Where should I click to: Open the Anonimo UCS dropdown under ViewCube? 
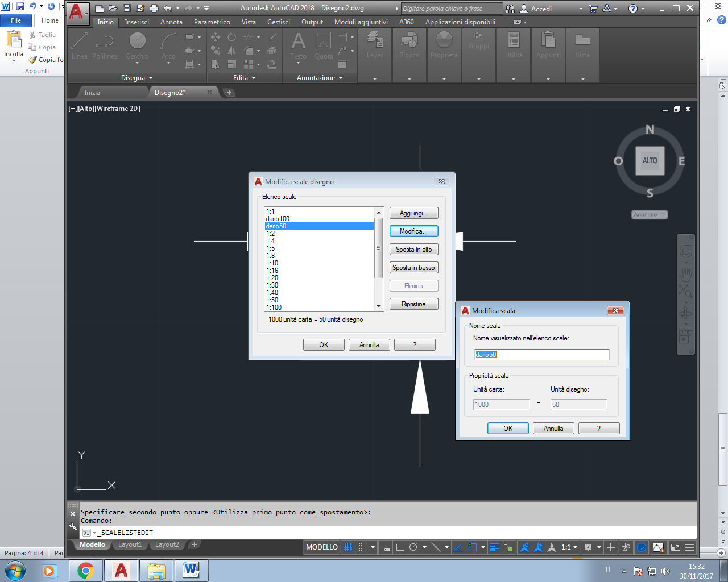point(650,215)
